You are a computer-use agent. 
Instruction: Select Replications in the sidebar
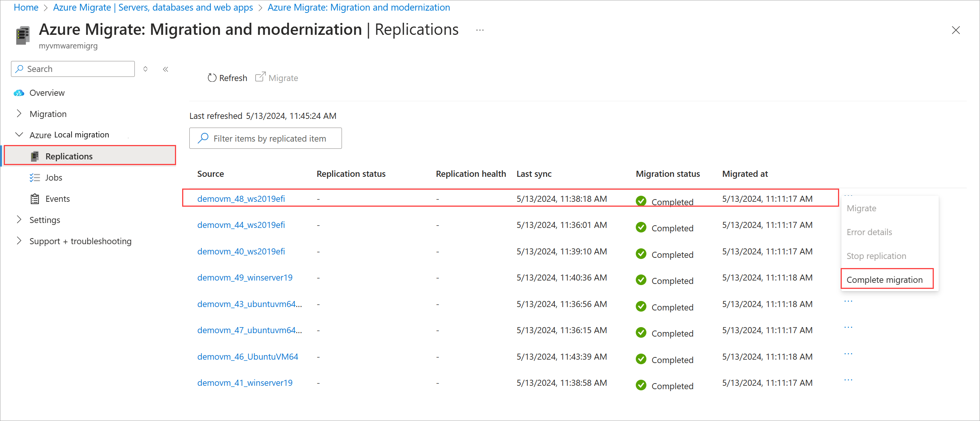[x=69, y=156]
